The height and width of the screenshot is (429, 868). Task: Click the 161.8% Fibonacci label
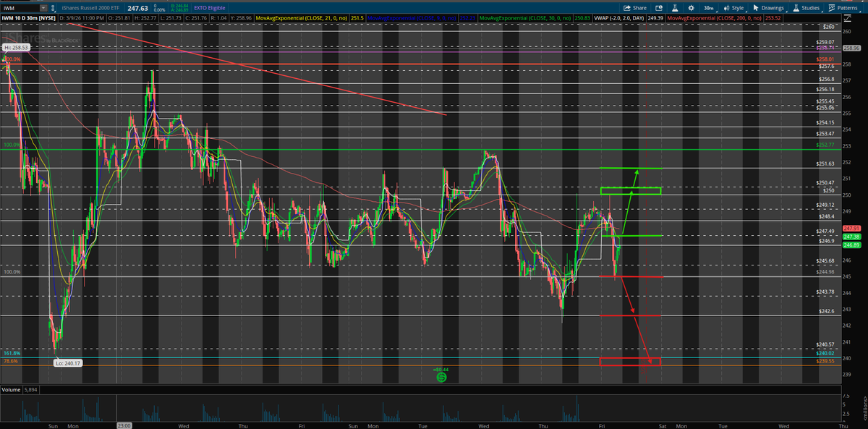tap(10, 354)
